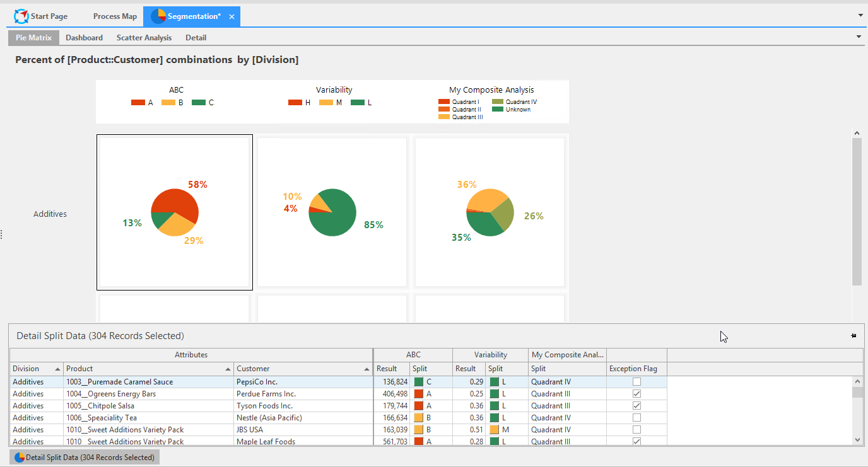The image size is (868, 467).
Task: Open the Process Map tab
Action: (115, 16)
